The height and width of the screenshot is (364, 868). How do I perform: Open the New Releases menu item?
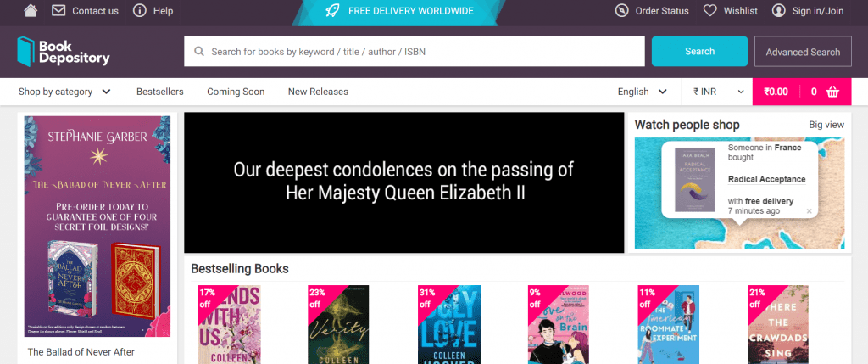tap(318, 92)
